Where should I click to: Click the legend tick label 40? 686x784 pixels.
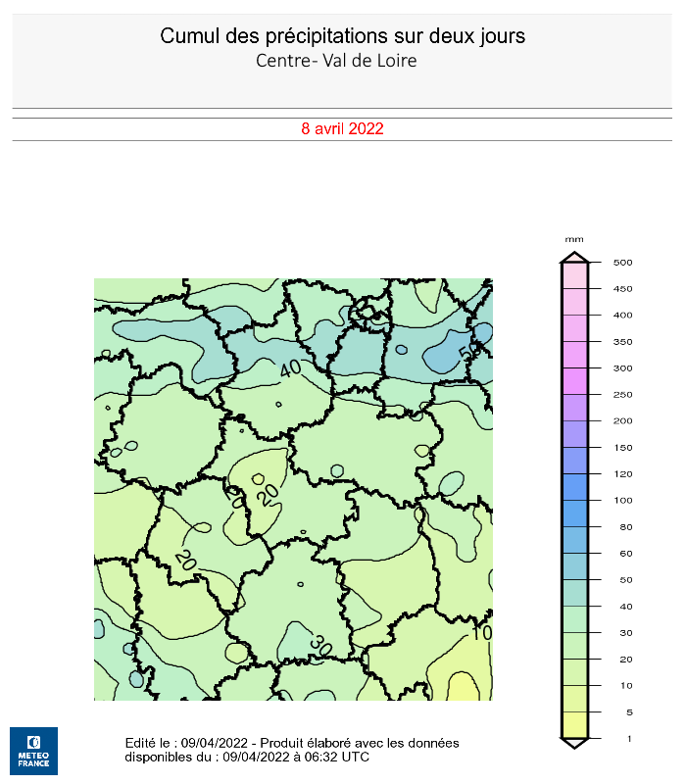626,607
